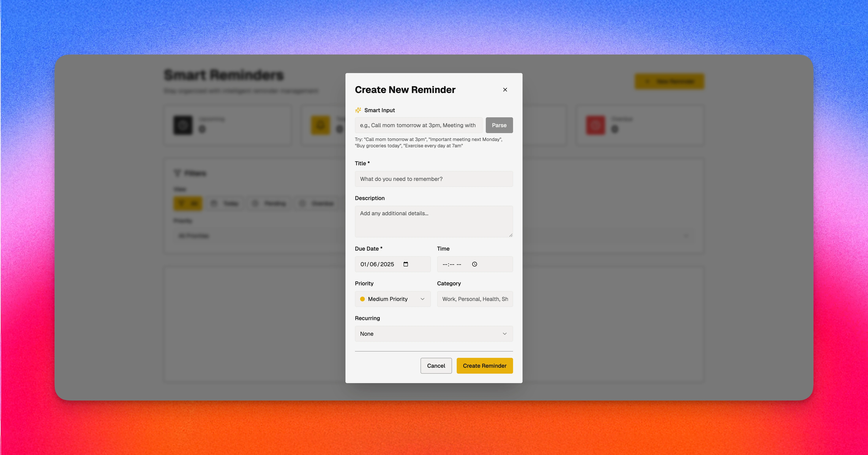Open the Medium Priority dropdown
868x455 pixels.
coord(392,299)
